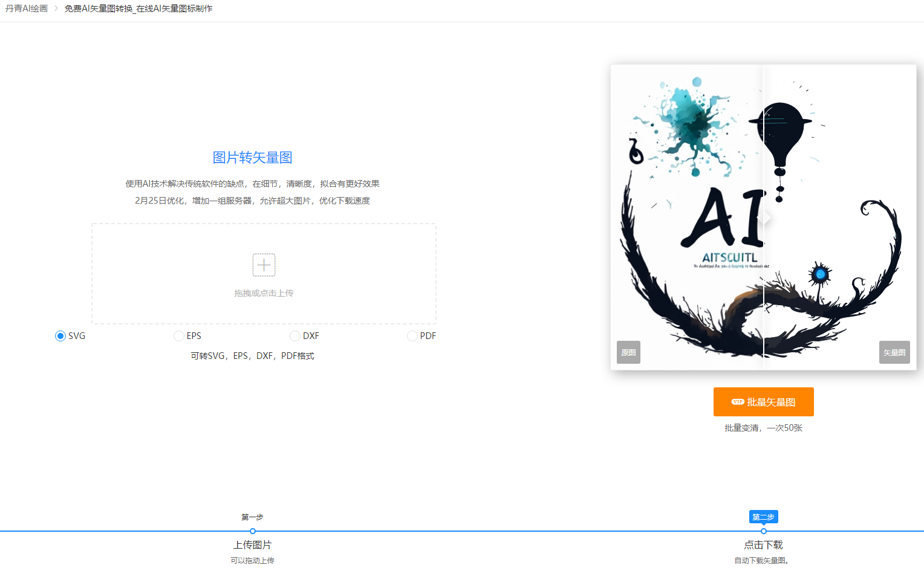Screen dimensions: 924x568
Task: Select the EPS output format
Action: click(x=179, y=336)
